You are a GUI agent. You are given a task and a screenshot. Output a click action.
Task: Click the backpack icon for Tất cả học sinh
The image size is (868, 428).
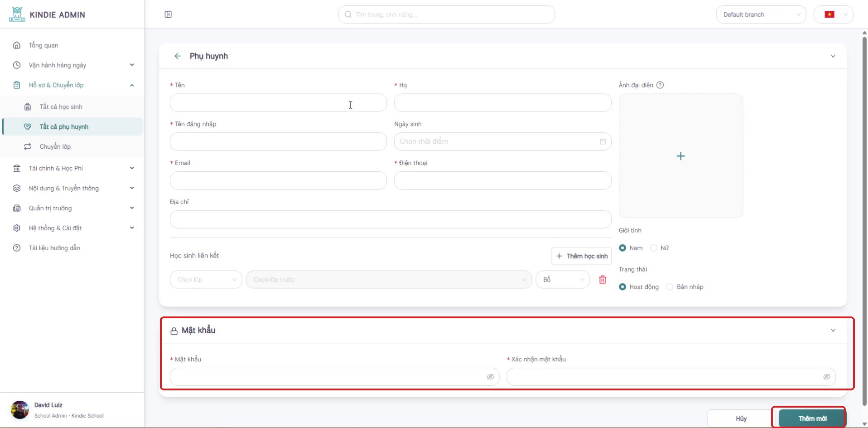28,107
